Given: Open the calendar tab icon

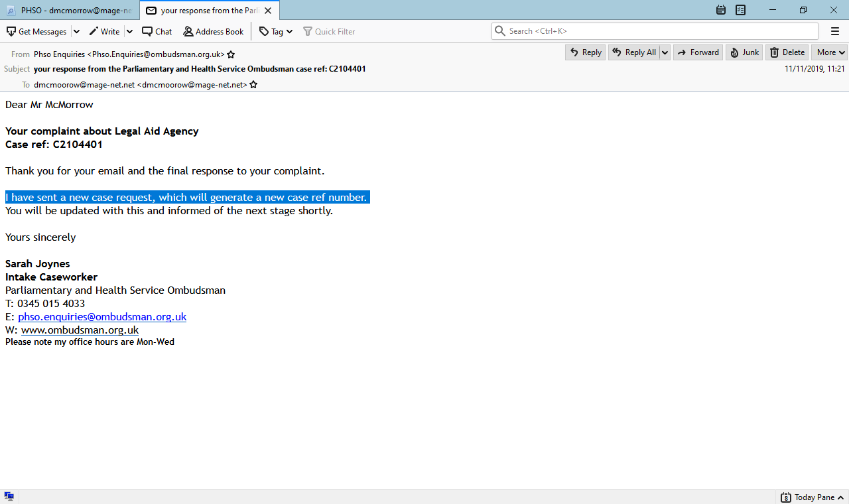Looking at the screenshot, I should (x=721, y=10).
